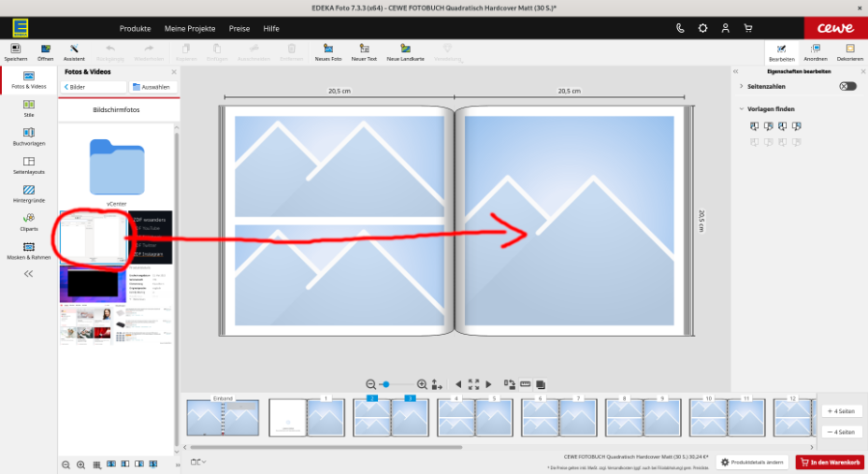Go to the previous double page arrow
The height and width of the screenshot is (474, 868).
point(458,384)
